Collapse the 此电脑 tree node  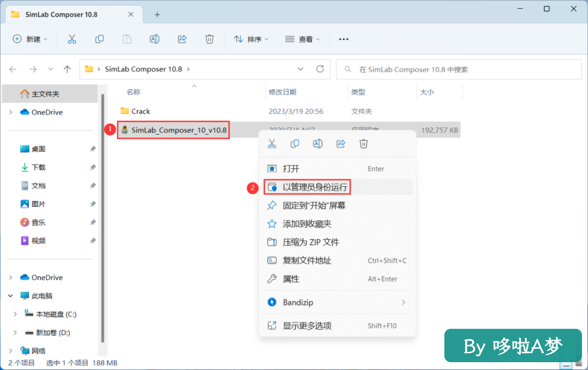pos(11,296)
